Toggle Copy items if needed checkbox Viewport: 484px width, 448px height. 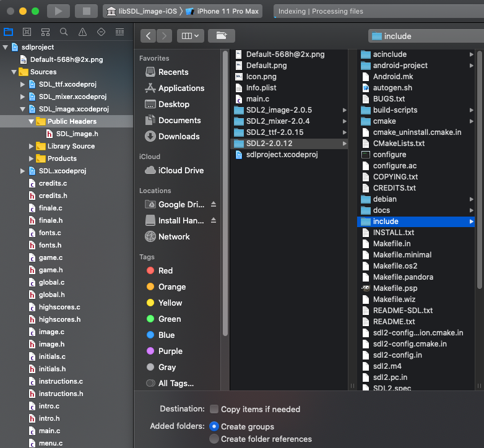click(214, 409)
